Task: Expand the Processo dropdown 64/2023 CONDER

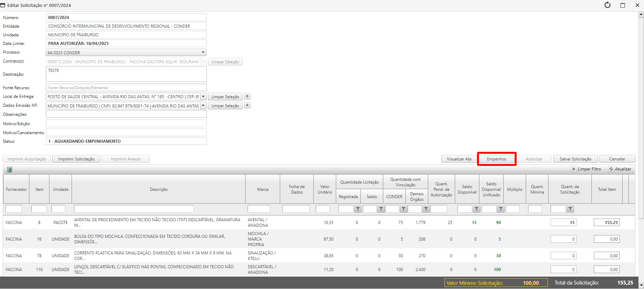Action: click(x=203, y=52)
